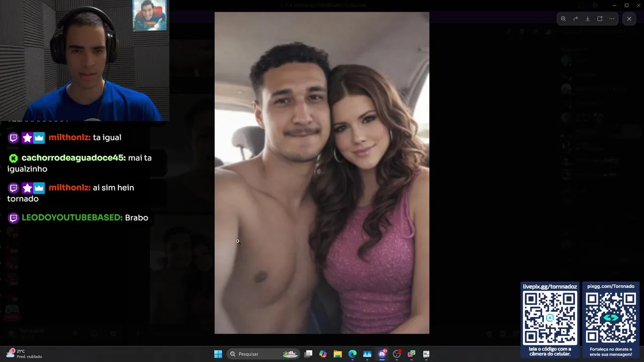The width and height of the screenshot is (644, 362).
Task: Click the chat message 'ta igual'
Action: 107,138
